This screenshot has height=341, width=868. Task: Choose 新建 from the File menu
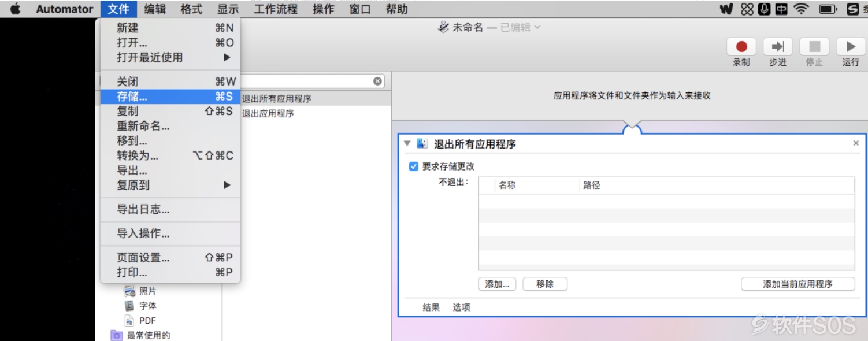click(x=170, y=28)
